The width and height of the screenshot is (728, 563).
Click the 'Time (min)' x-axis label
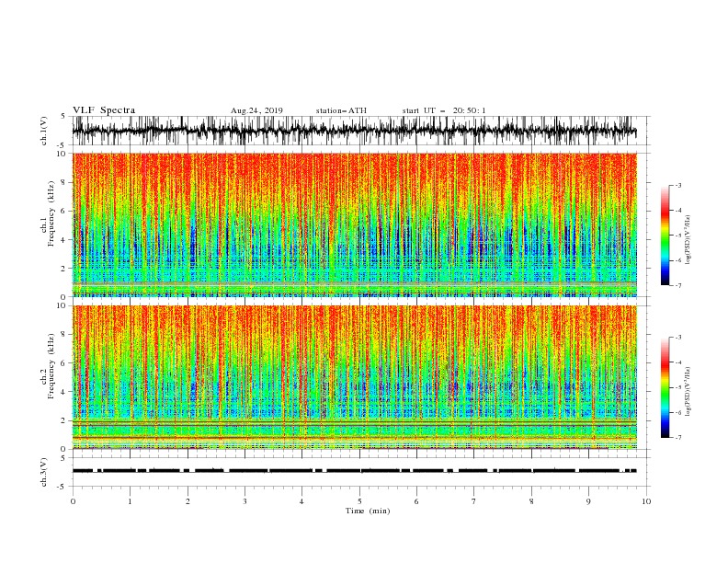coord(368,511)
